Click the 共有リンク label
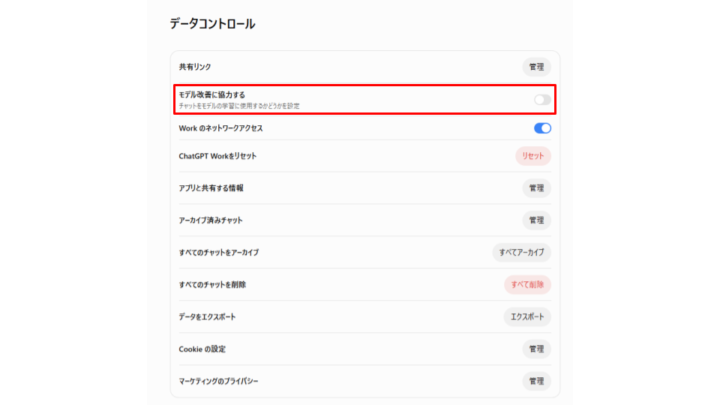 coord(195,67)
